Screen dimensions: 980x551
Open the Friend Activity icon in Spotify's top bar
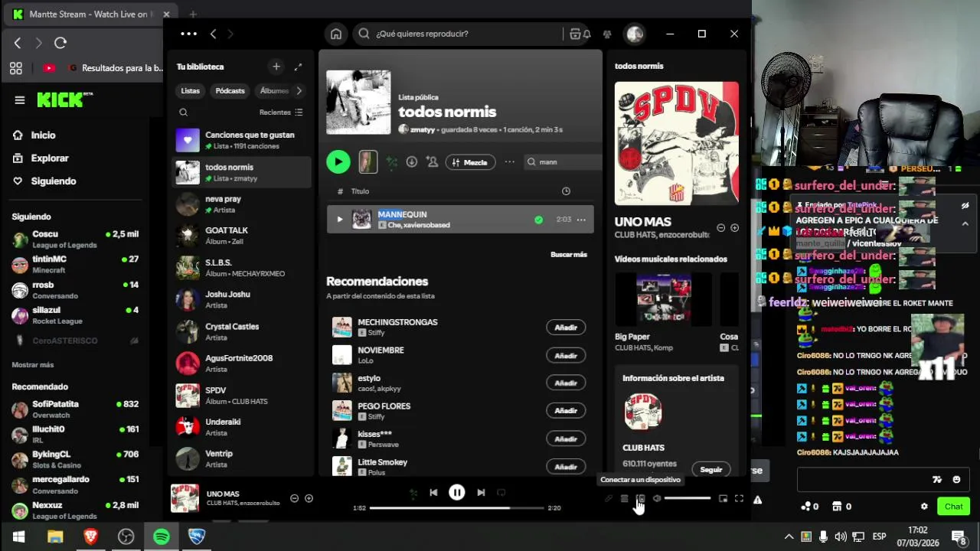(607, 34)
